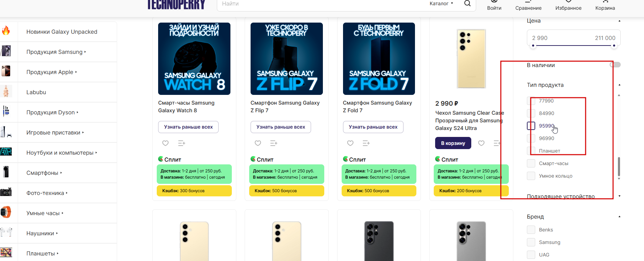Image resolution: width=644 pixels, height=261 pixels.
Task: Check the Samsung brand checkbox
Action: point(531,242)
